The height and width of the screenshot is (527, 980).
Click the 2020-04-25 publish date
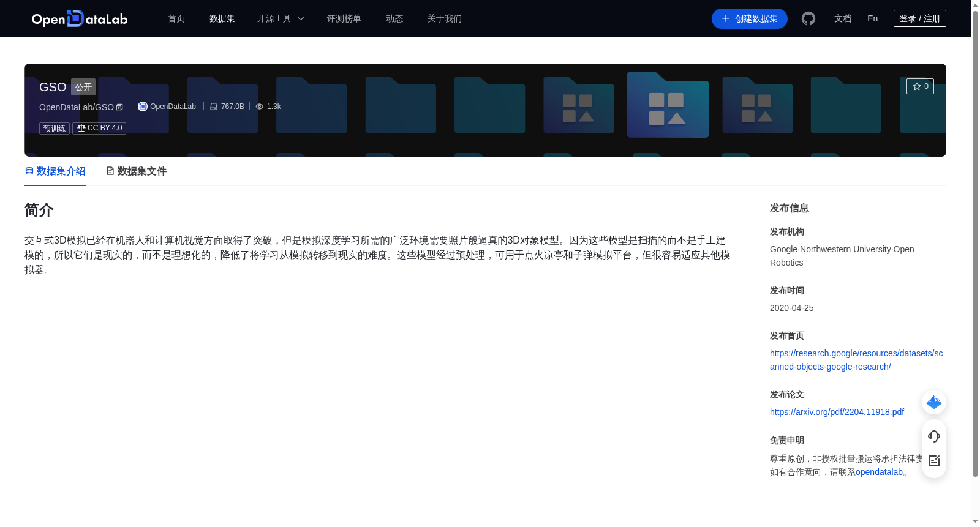point(792,308)
